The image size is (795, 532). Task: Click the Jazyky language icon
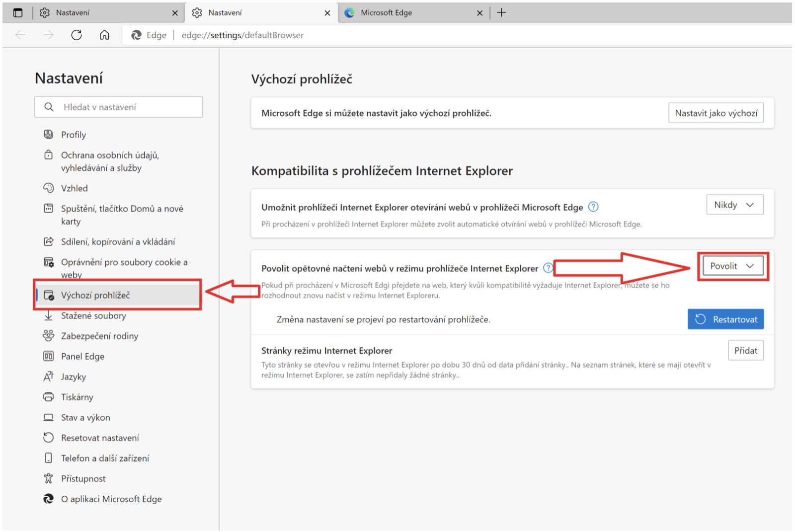coord(48,377)
